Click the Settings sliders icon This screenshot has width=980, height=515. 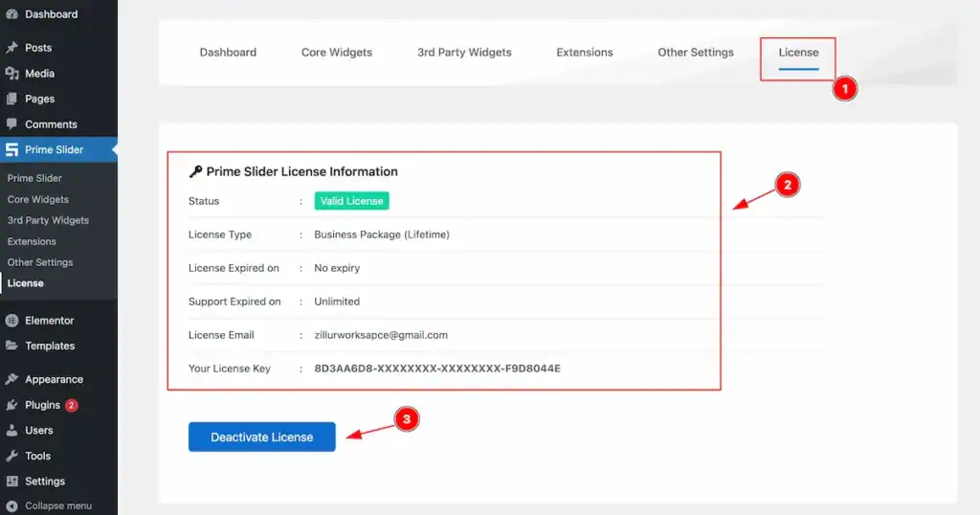[11, 481]
